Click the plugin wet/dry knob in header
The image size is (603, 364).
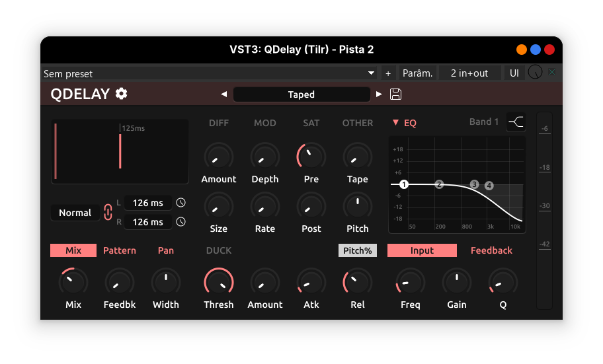[535, 72]
